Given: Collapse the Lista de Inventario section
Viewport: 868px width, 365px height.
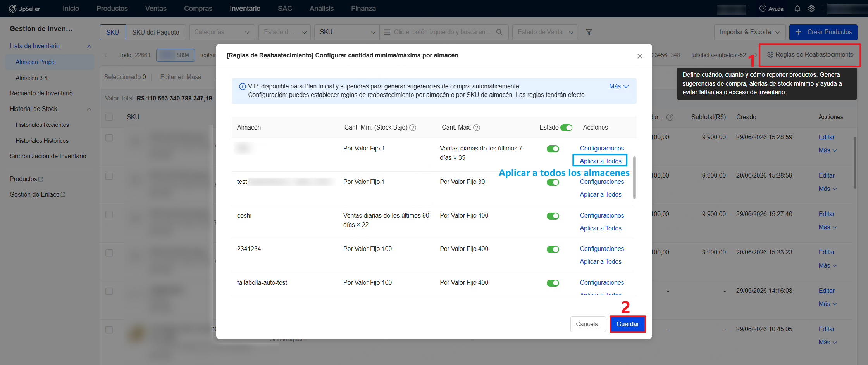Looking at the screenshot, I should click(89, 47).
